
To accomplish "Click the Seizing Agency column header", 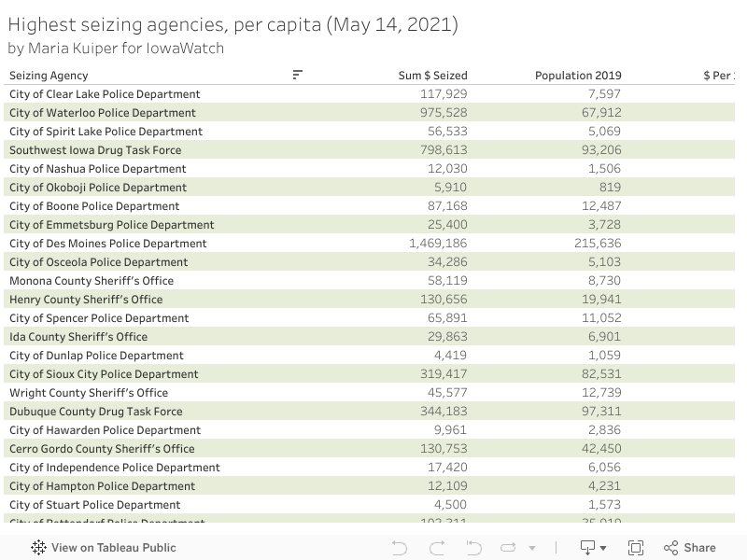I will pyautogui.click(x=49, y=76).
